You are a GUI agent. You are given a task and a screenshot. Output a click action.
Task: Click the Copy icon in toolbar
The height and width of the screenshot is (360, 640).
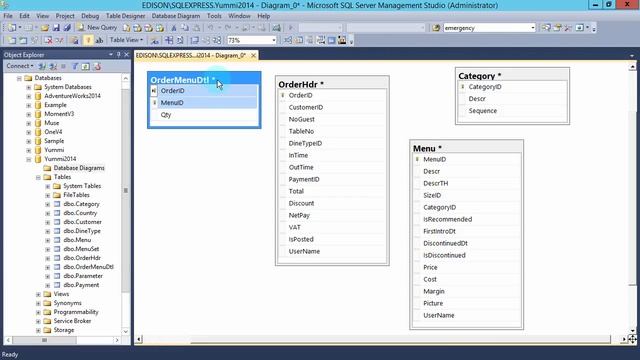coord(185,28)
